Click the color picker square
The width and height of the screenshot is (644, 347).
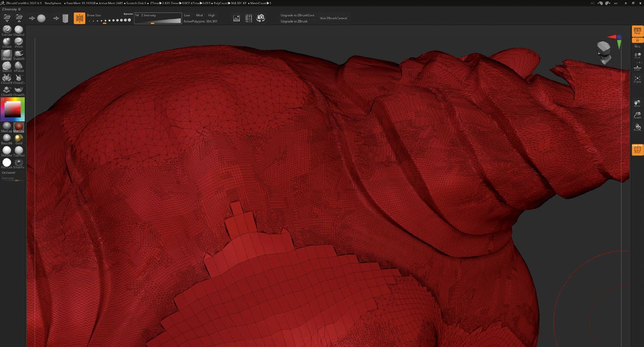point(12,110)
